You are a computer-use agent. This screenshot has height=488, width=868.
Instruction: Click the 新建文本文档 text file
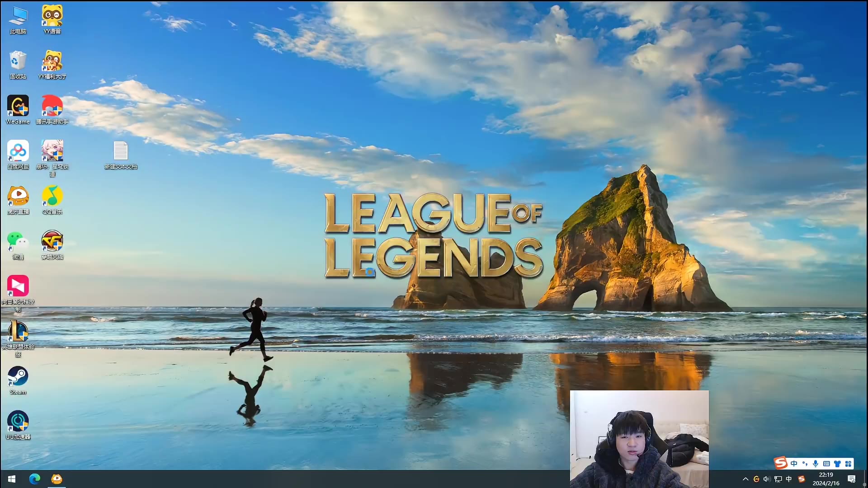[121, 151]
